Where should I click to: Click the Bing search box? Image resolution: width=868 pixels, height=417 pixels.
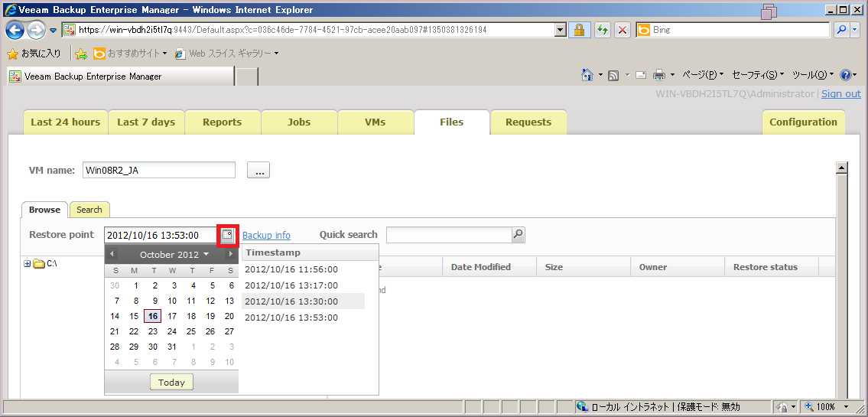coord(733,30)
